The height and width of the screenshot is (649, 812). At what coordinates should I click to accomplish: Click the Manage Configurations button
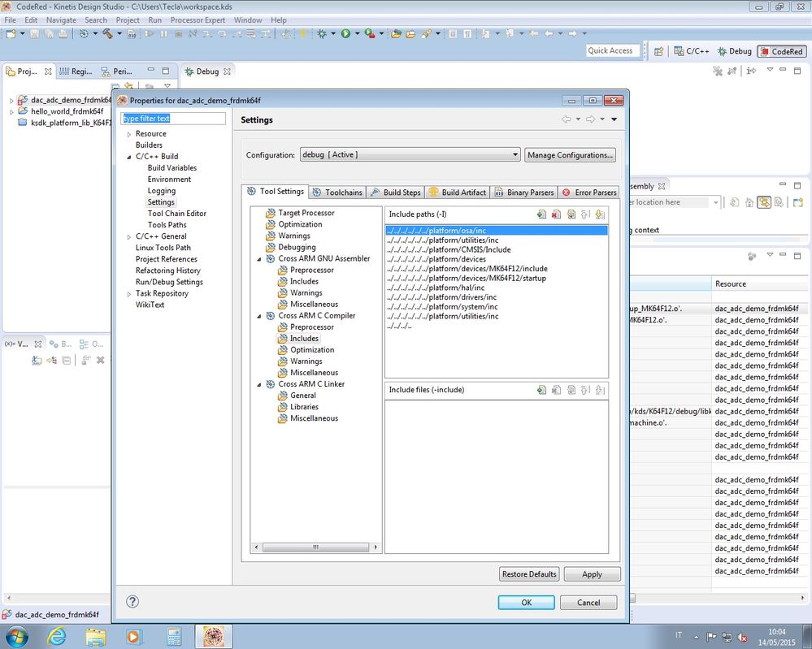click(x=570, y=155)
